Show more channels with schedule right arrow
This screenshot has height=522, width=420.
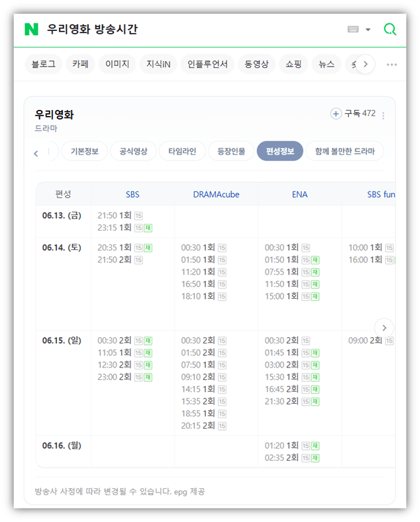[384, 328]
